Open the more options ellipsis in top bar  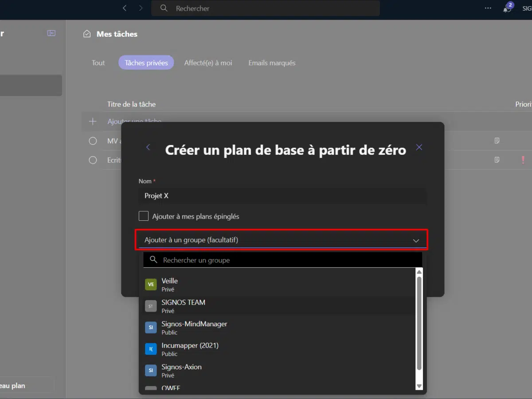(x=488, y=8)
